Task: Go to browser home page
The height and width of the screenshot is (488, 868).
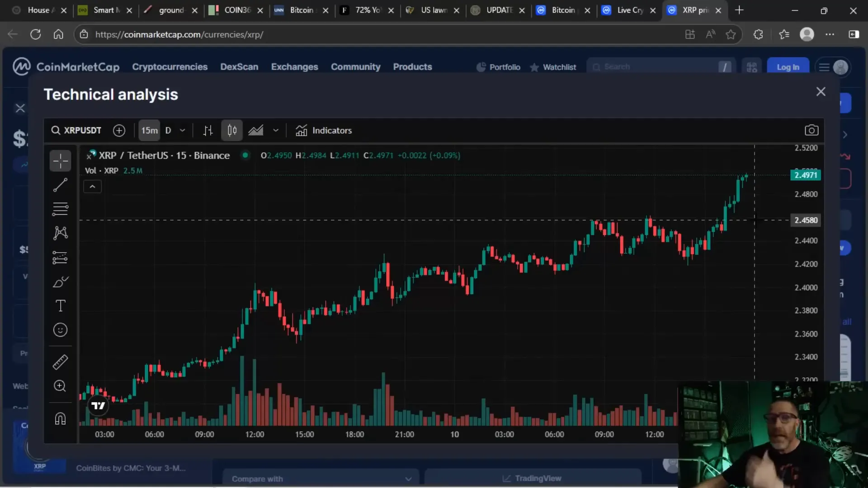Action: [58, 34]
